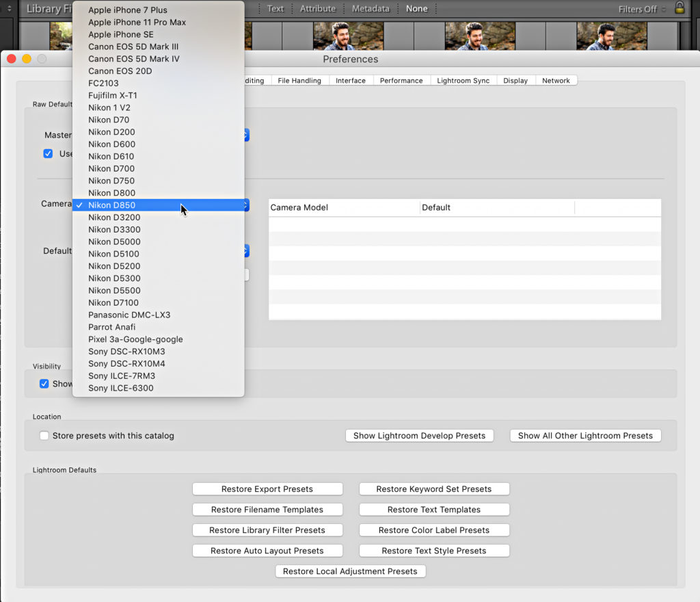Select Canon EOS 20D

coord(159,71)
